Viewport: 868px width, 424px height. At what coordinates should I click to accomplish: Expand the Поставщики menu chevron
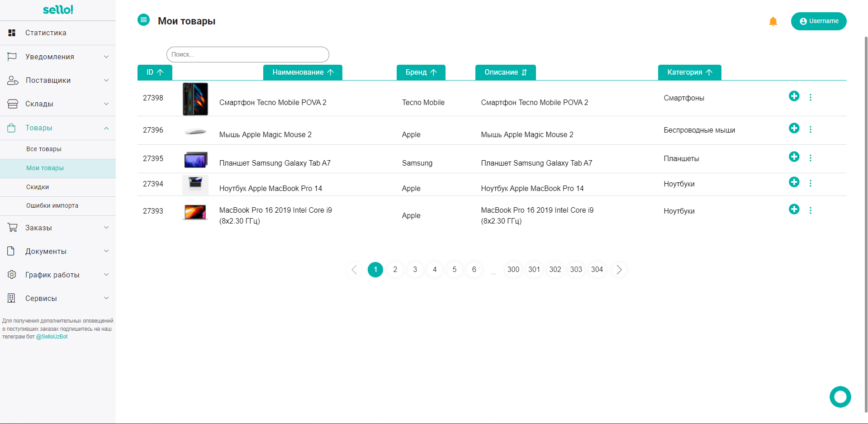click(106, 80)
